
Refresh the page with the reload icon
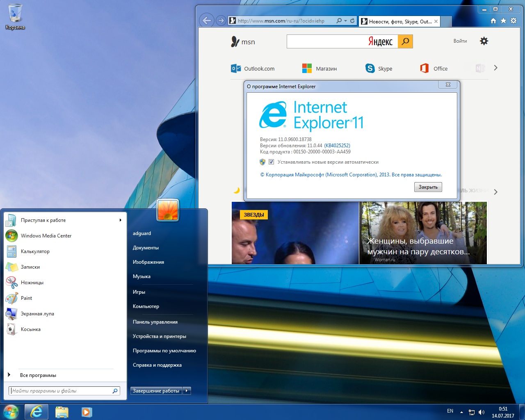[352, 21]
